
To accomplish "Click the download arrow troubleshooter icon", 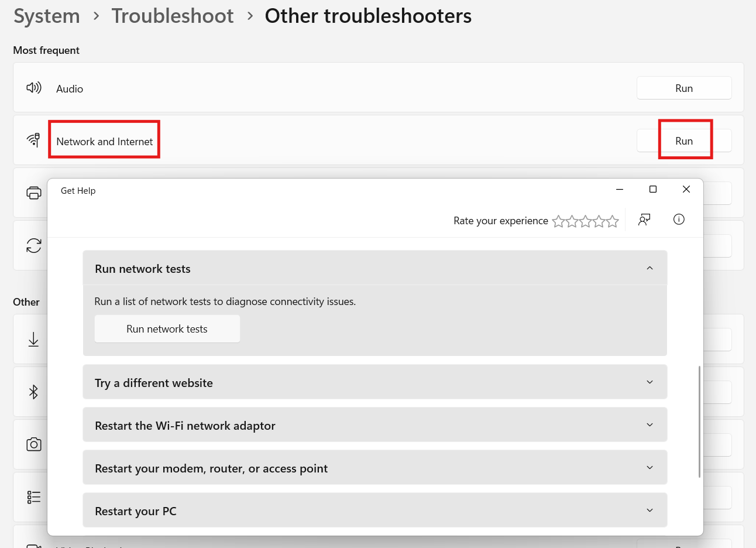I will (34, 339).
